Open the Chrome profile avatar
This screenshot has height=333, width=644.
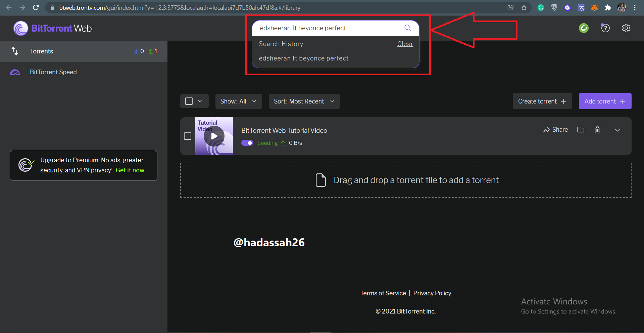pyautogui.click(x=622, y=7)
